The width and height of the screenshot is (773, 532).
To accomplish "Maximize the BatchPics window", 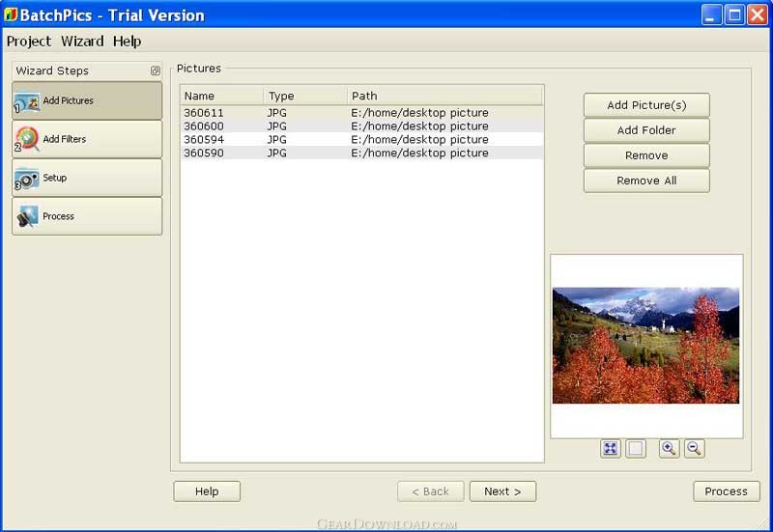I will 734,14.
